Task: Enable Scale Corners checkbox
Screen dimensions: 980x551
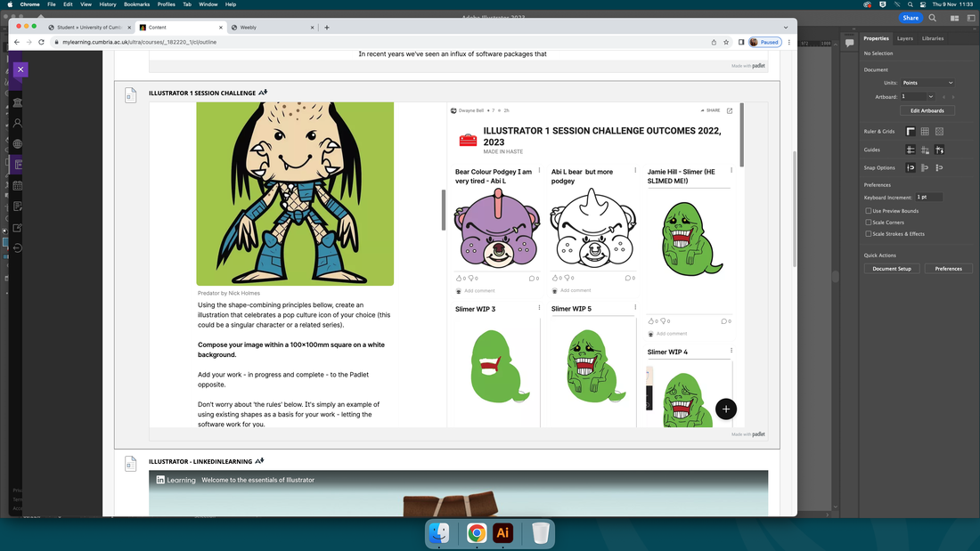Action: coord(868,223)
